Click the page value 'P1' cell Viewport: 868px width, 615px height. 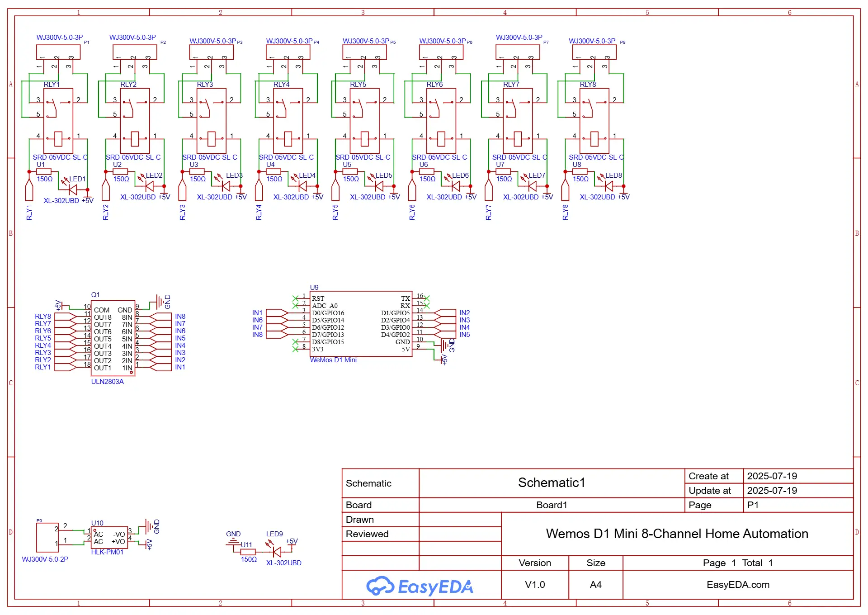[x=798, y=505]
